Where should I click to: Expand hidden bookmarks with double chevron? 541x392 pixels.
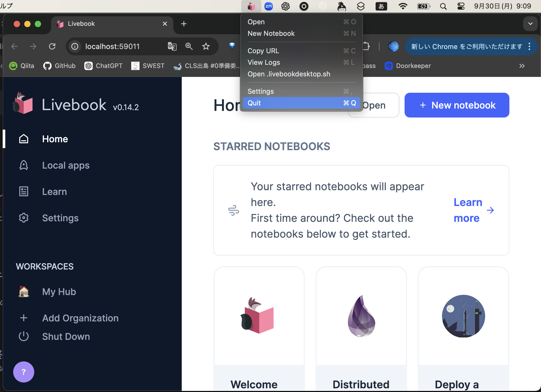(x=522, y=66)
